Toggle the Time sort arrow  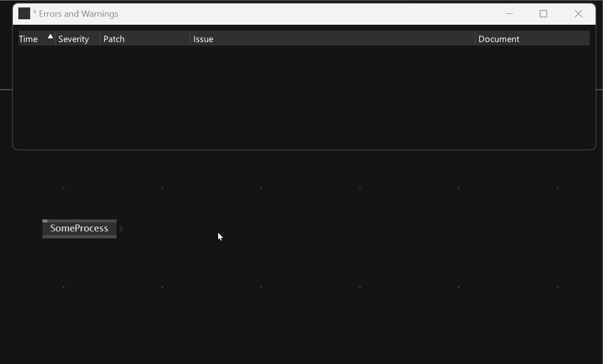(x=50, y=36)
